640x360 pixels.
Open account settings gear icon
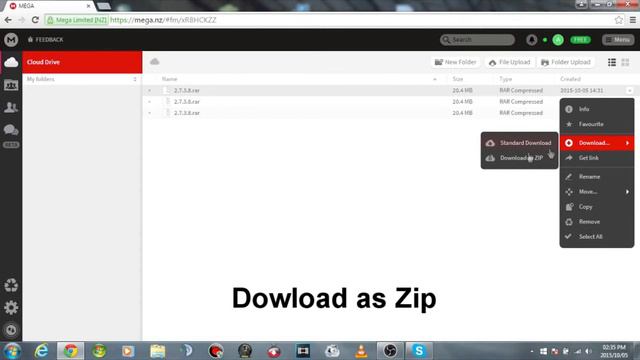point(11,307)
